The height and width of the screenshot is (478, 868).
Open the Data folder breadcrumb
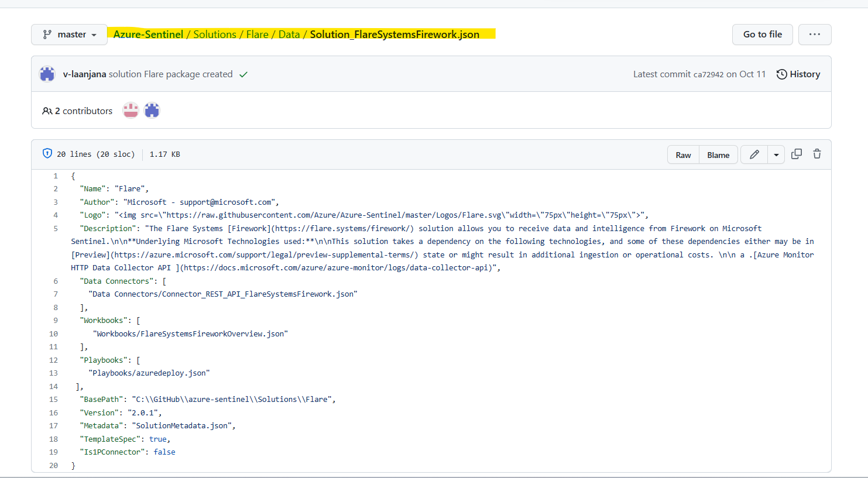click(289, 35)
